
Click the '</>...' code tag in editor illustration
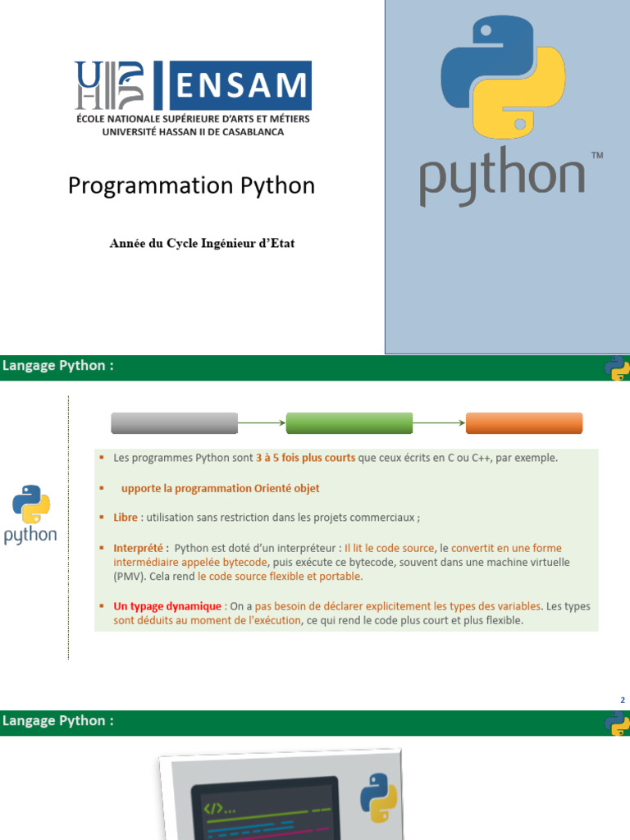219,808
